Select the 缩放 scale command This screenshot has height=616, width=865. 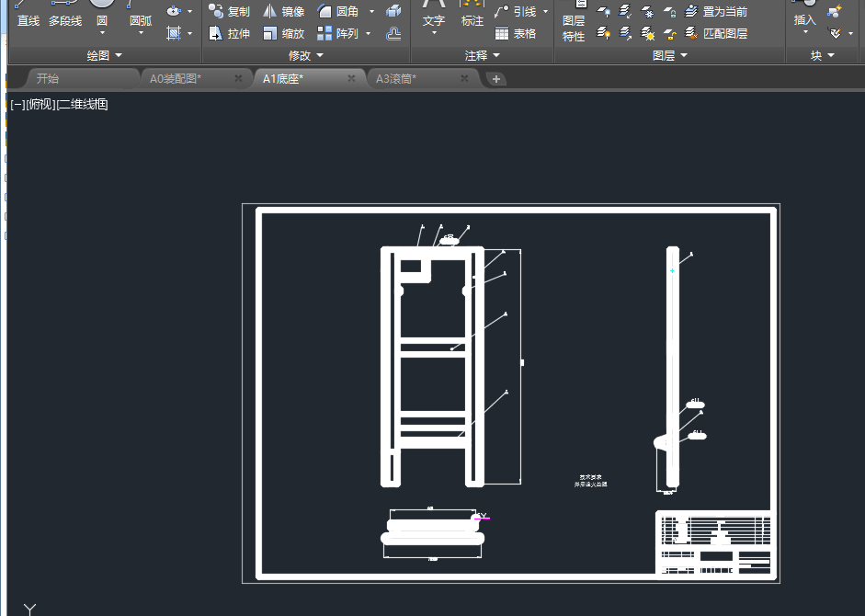283,34
